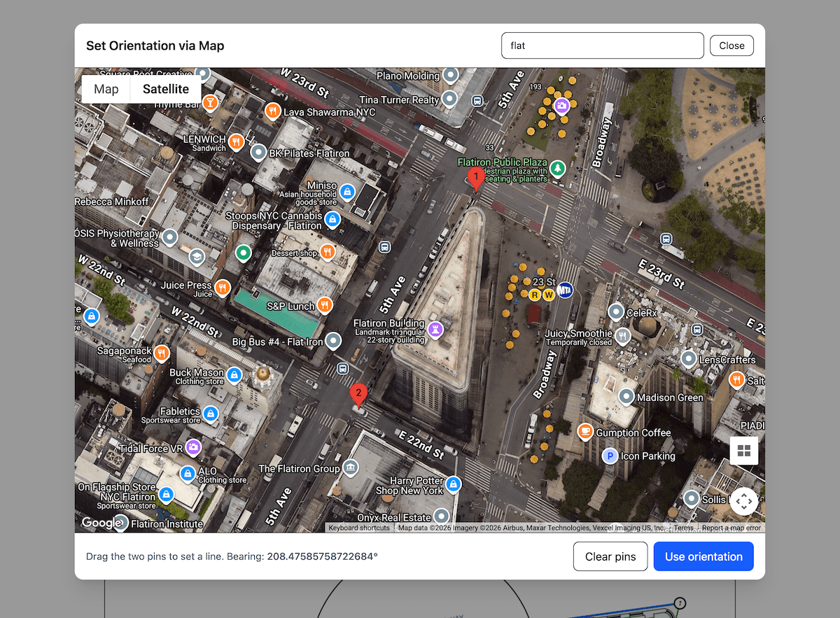Select the Satellite view tab
Screen dimensions: 840x618
(x=166, y=89)
